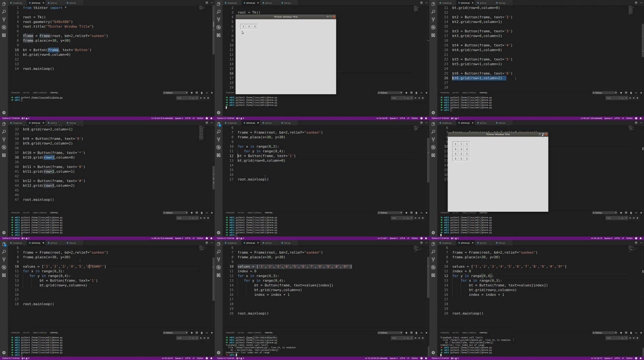644x360 pixels.
Task: Click button '3' in the Tkinter window with three buttons
Action: (x=255, y=27)
